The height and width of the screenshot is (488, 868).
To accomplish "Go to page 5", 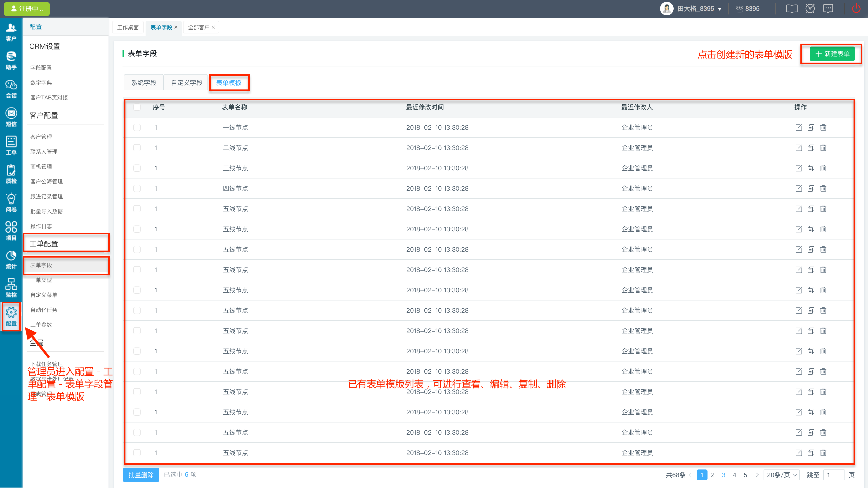I will coord(745,475).
